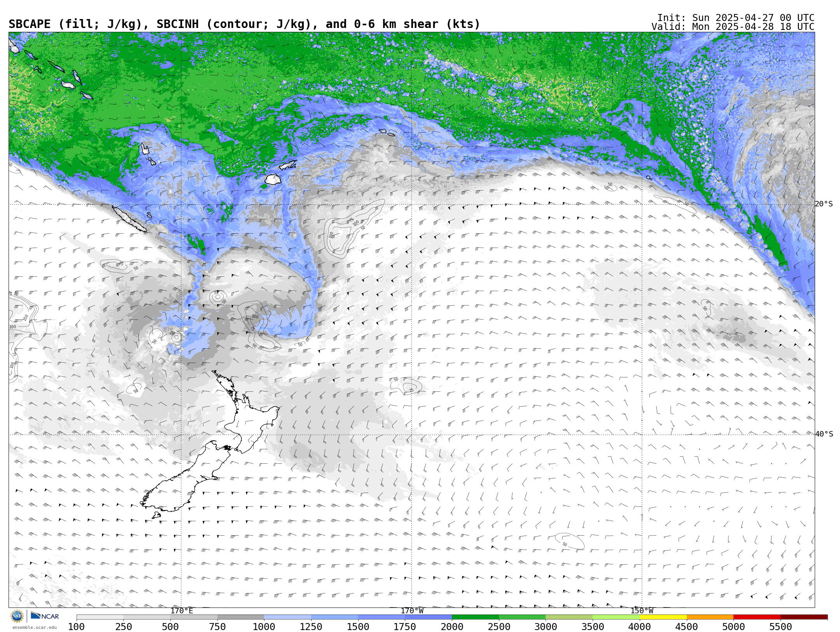Click the colorbar tick label 1750
The height and width of the screenshot is (632, 840).
click(x=405, y=627)
